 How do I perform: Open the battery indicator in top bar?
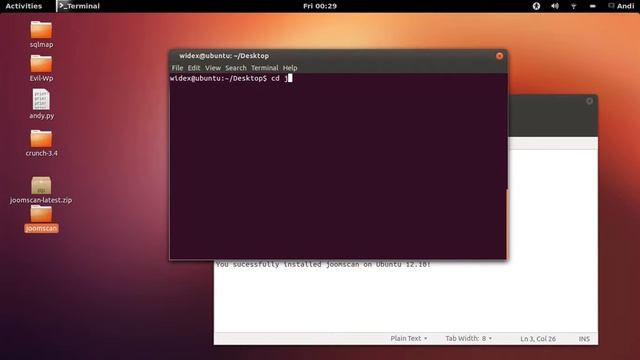(593, 6)
